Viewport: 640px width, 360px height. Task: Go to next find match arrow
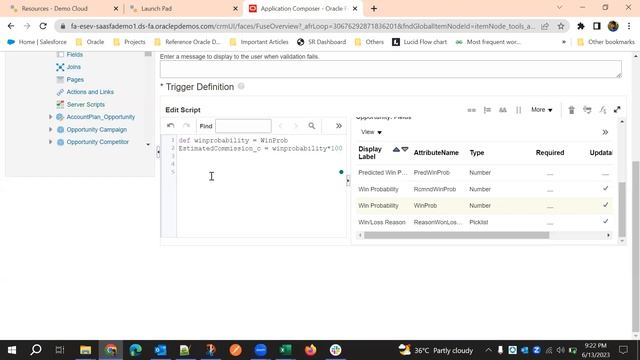296,126
